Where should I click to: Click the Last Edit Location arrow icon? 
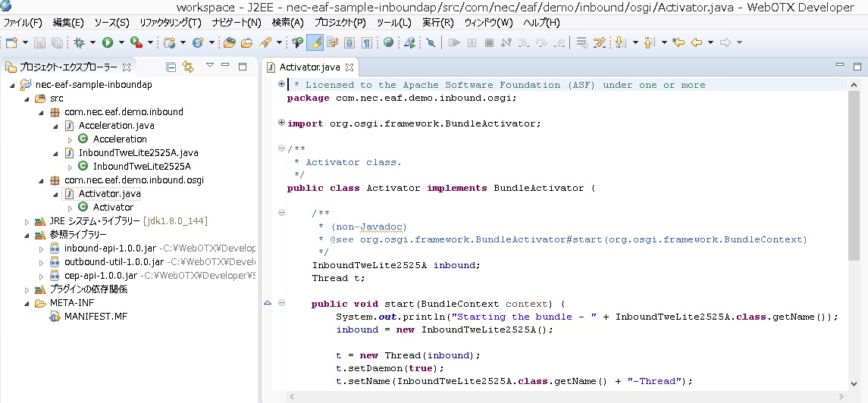678,42
